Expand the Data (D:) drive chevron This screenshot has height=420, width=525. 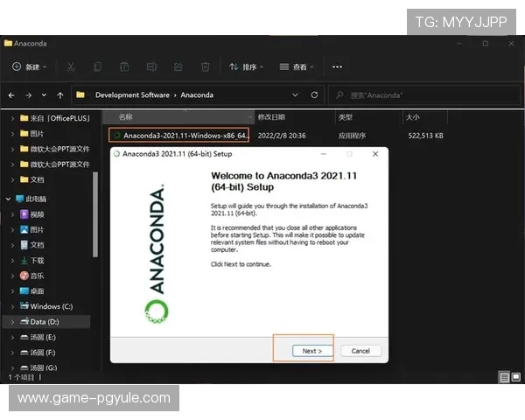(x=12, y=321)
